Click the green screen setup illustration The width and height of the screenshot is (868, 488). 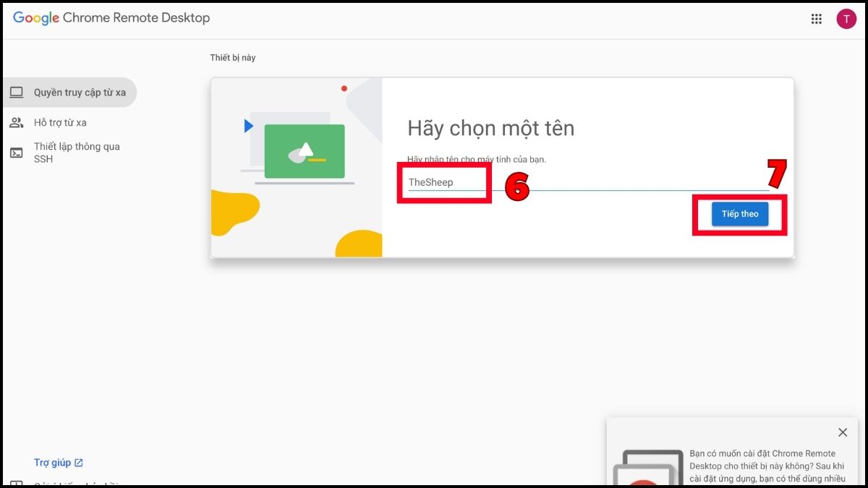point(305,151)
